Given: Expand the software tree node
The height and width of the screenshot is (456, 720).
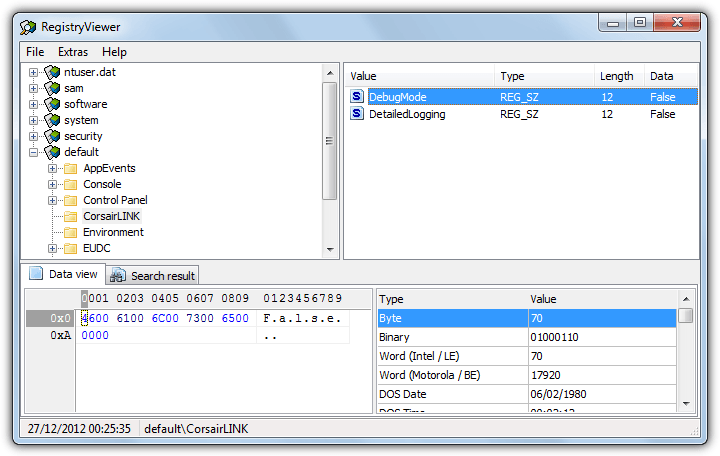Looking at the screenshot, I should [x=33, y=104].
